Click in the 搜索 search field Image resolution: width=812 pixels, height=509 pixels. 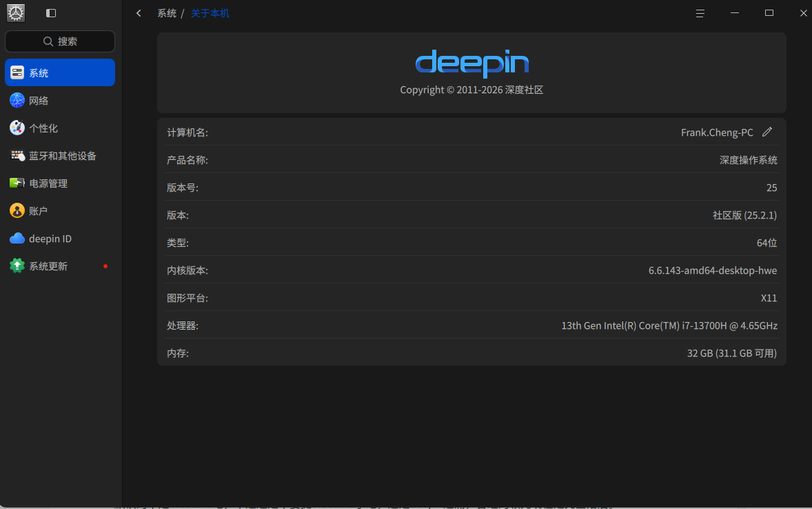pyautogui.click(x=60, y=41)
